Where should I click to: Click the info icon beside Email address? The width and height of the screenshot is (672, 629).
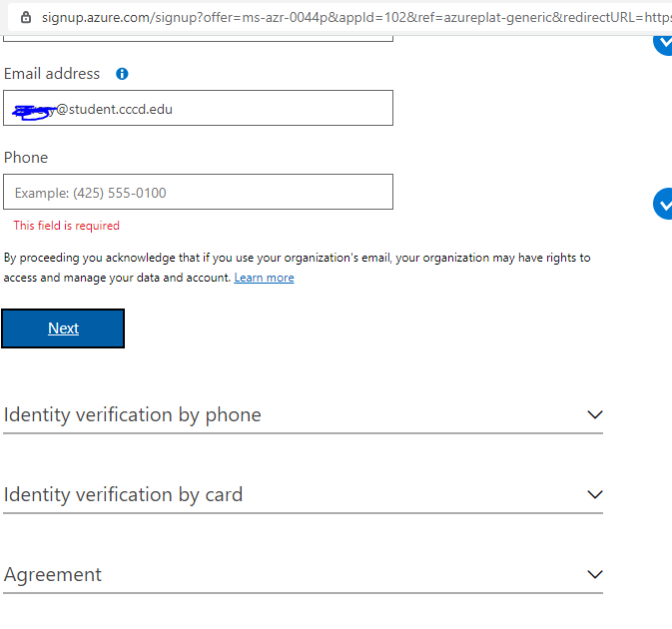(122, 74)
